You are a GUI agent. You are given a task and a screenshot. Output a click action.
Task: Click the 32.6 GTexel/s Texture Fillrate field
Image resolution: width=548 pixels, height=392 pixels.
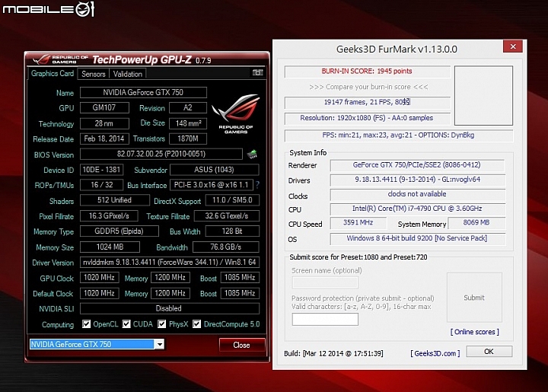227,216
